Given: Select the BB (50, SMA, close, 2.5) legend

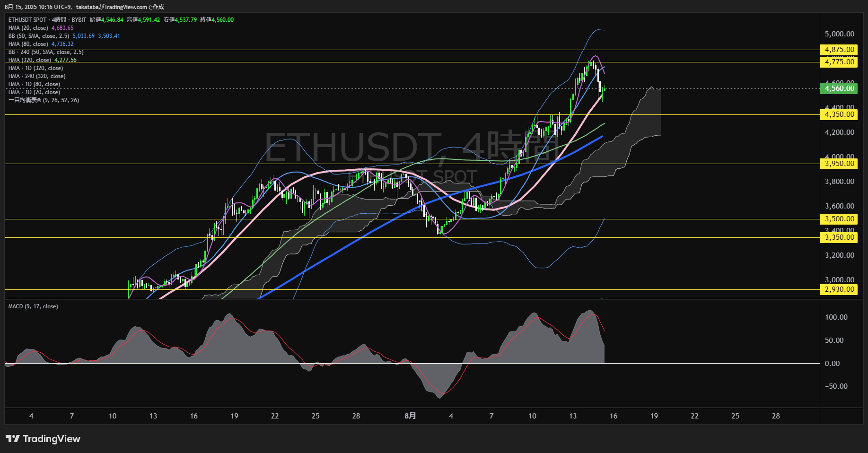Looking at the screenshot, I should pyautogui.click(x=39, y=36).
